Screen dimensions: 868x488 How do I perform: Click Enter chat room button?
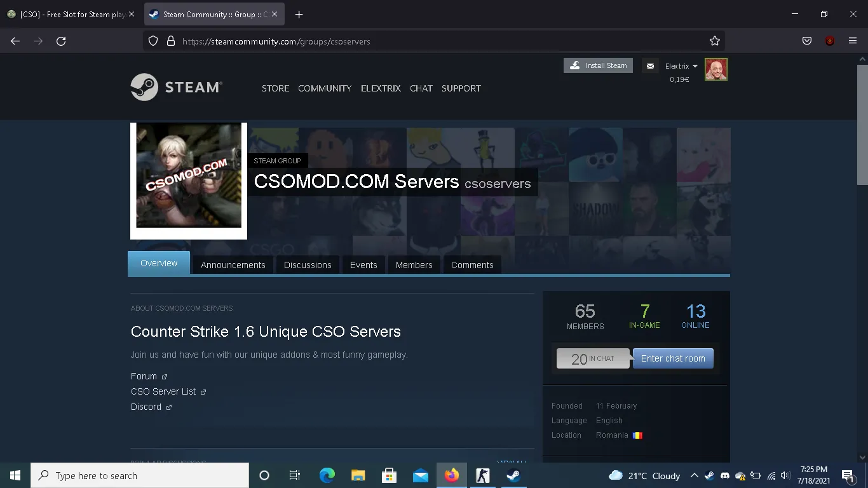[x=673, y=358]
